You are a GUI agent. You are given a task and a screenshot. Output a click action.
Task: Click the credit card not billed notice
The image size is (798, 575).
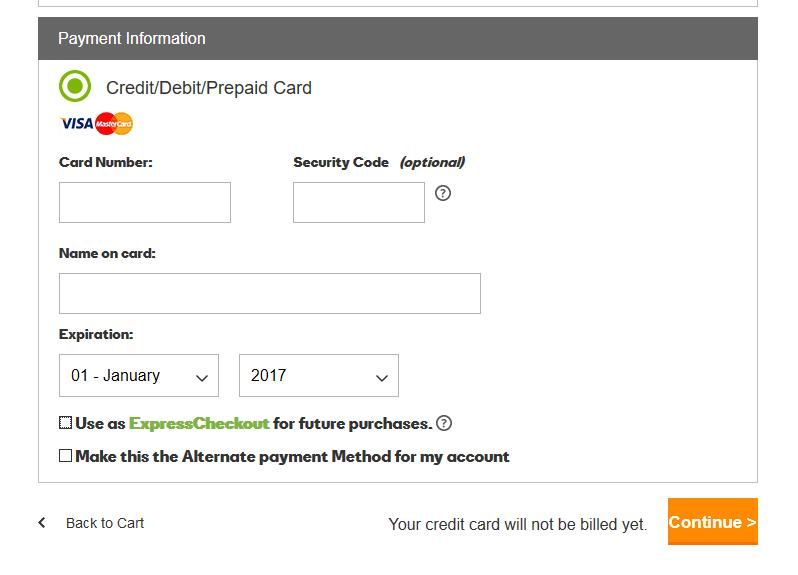click(x=517, y=524)
